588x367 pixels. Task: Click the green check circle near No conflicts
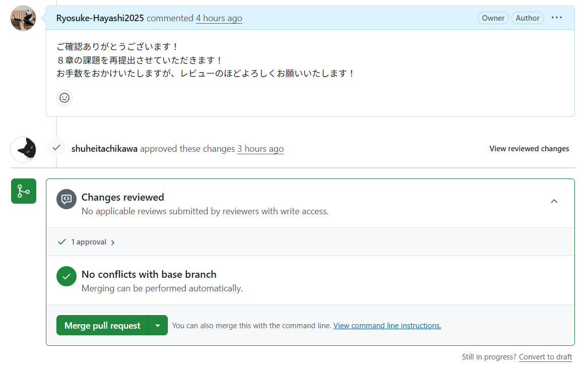tap(66, 276)
